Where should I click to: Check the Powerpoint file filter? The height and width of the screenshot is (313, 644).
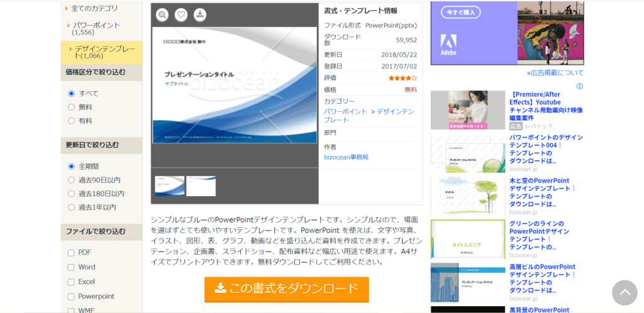[71, 297]
